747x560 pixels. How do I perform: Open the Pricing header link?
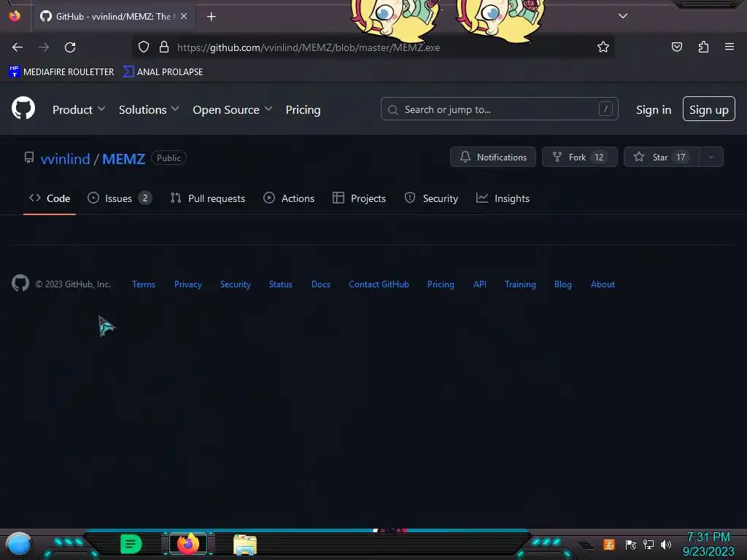point(303,109)
